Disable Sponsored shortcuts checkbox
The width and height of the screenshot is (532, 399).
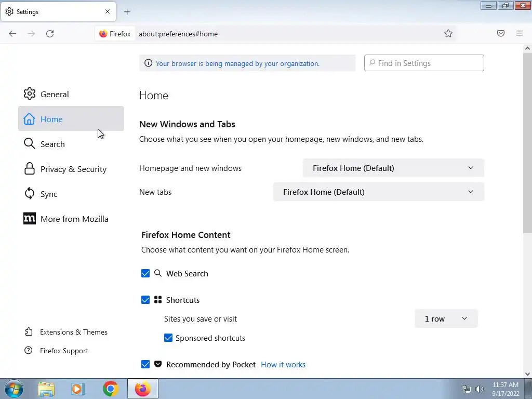tap(168, 338)
